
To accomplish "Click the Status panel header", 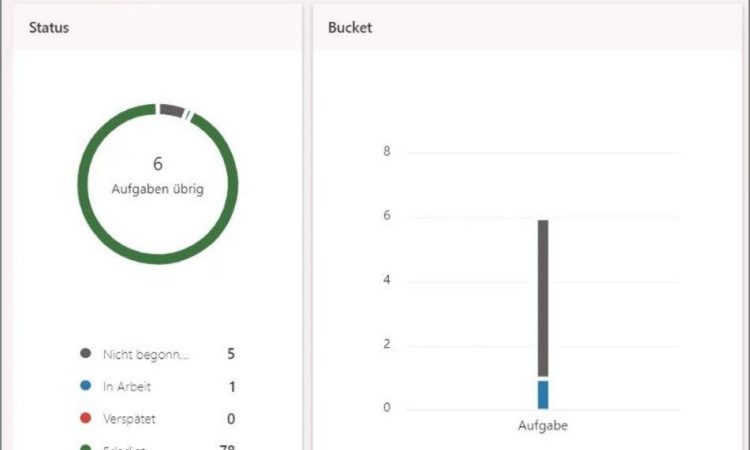I will [x=49, y=28].
